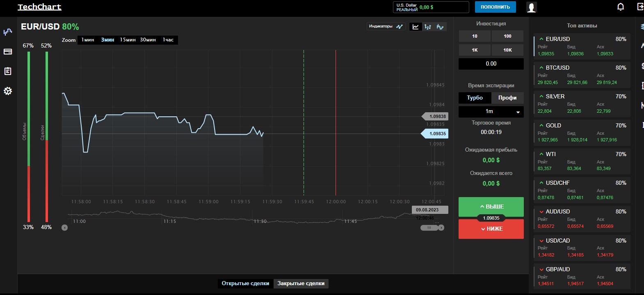Select the candlestick chart type icon
This screenshot has height=295, width=644.
pos(440,27)
